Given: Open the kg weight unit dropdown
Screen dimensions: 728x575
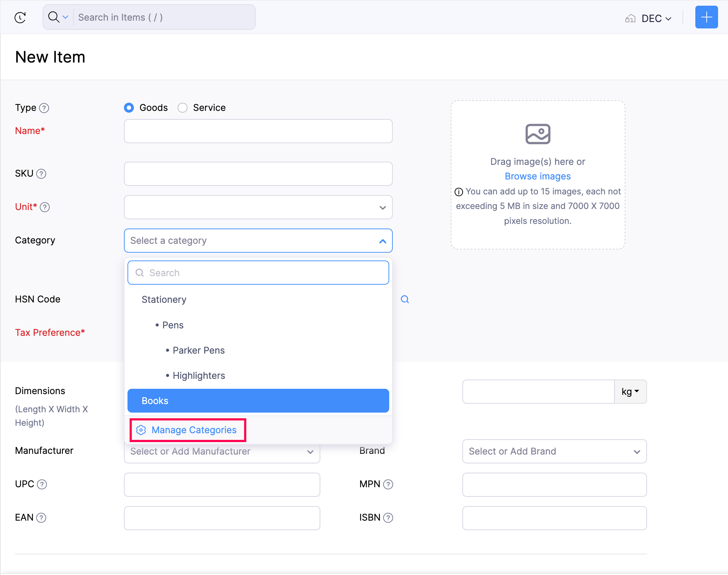Looking at the screenshot, I should [x=630, y=392].
